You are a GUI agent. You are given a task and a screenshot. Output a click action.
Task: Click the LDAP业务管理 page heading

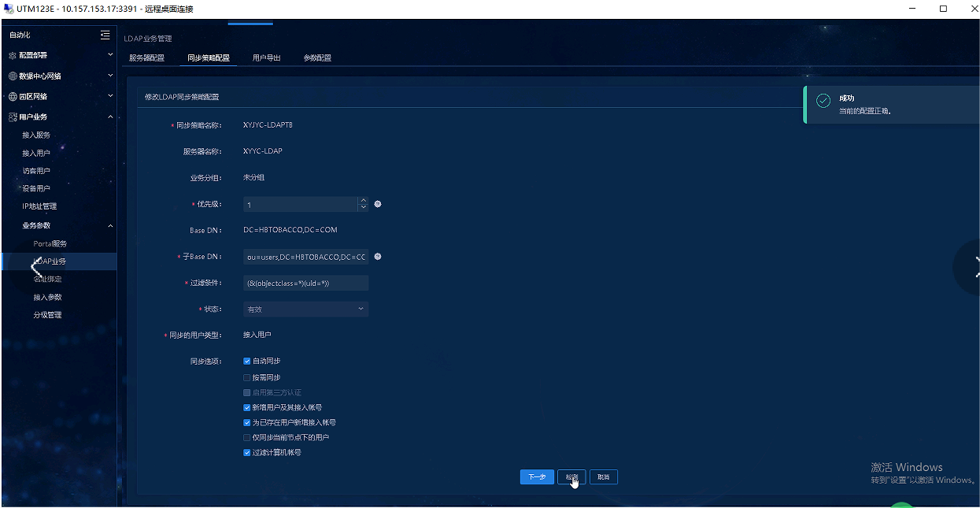coord(148,39)
